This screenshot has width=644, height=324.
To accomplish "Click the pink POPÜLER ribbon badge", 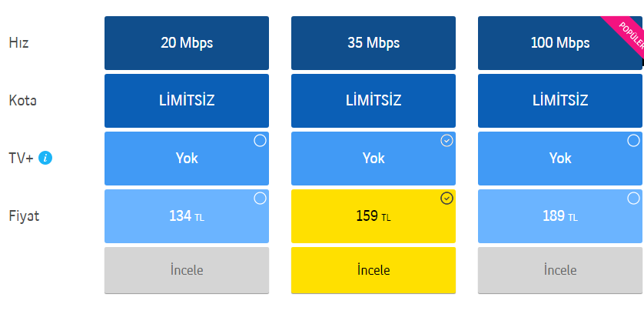I will pos(629,34).
